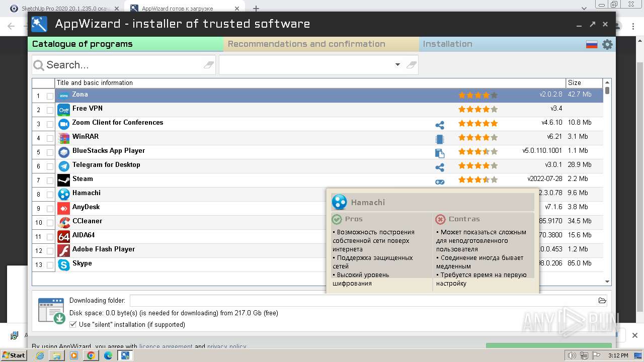This screenshot has height=362, width=644.
Task: Select the Skype row title
Action: click(82, 263)
